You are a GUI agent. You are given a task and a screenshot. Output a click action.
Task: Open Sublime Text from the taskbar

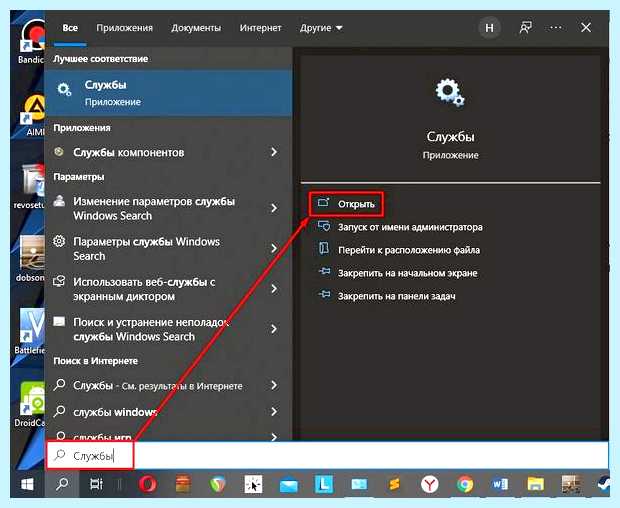tap(394, 484)
